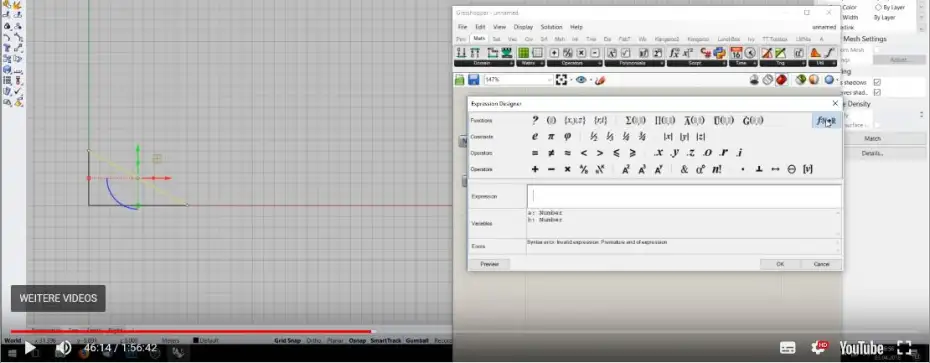Insert the one-half fraction constant
Screen dimensions: 930x363
594,136
